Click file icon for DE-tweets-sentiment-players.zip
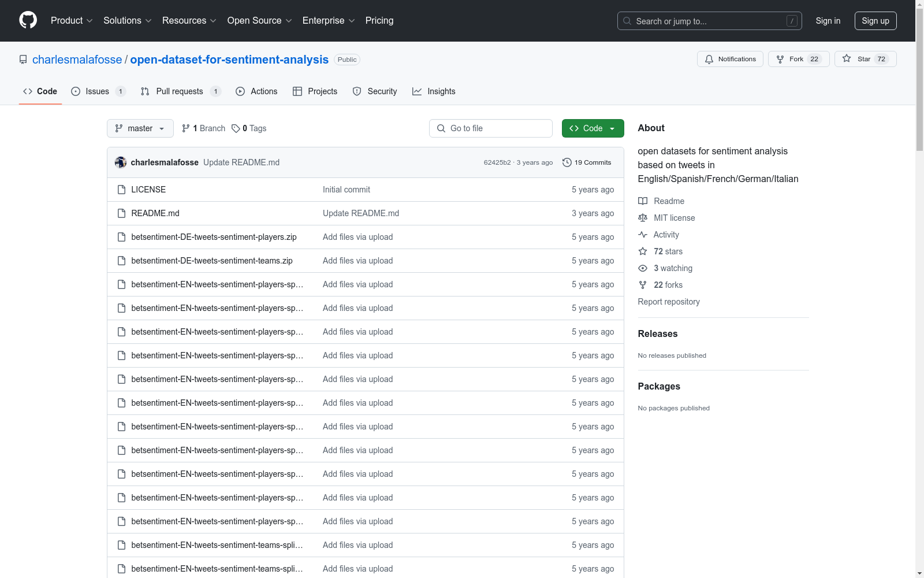Screen dimensions: 924x578 [121, 237]
